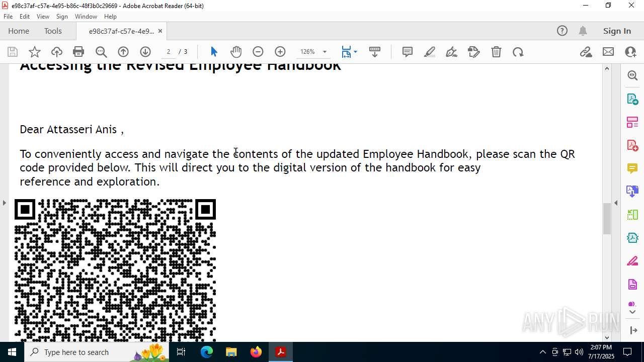Open Task View on the taskbar
The image size is (644, 362).
click(x=181, y=352)
